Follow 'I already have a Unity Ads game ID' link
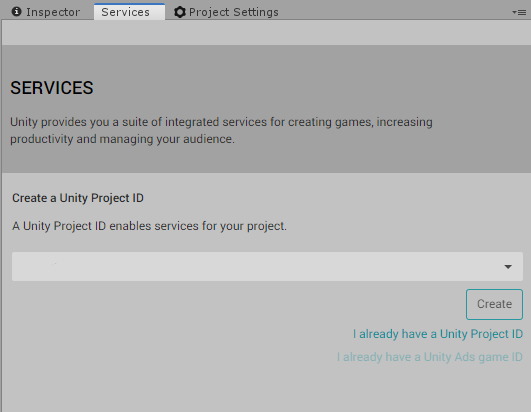The image size is (531, 412). pos(430,357)
